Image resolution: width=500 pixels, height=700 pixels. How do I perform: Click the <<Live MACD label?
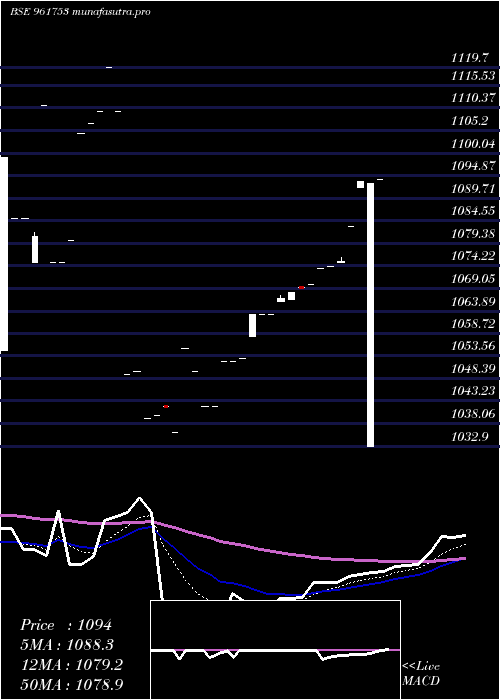click(x=421, y=674)
